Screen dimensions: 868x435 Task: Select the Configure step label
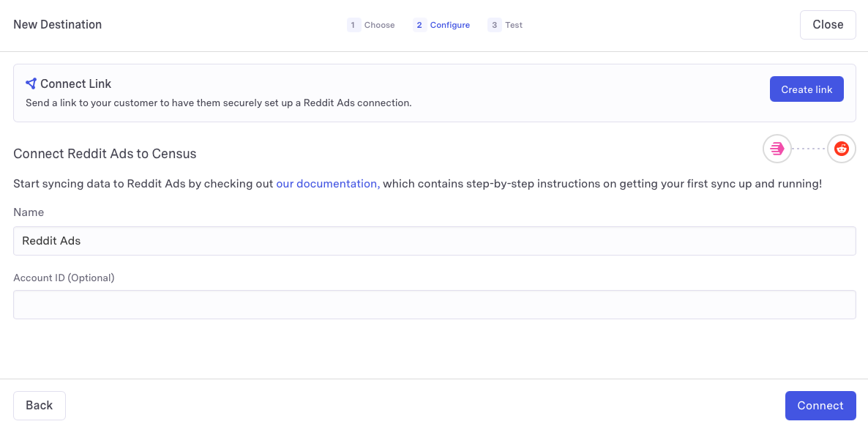[449, 25]
